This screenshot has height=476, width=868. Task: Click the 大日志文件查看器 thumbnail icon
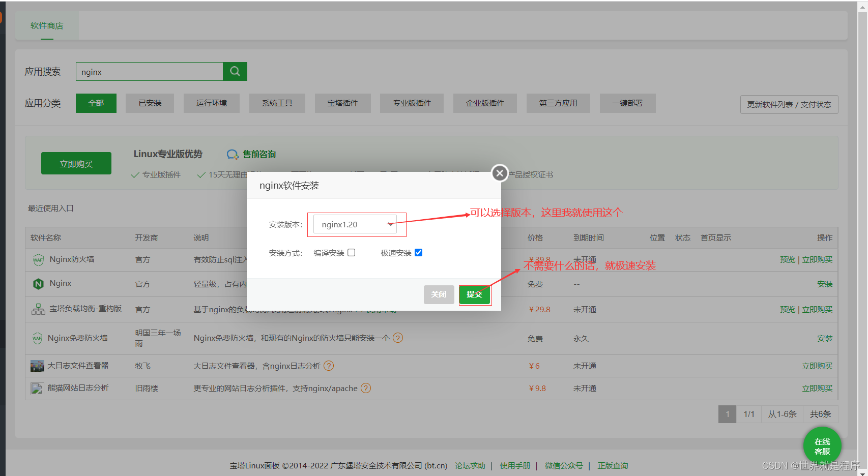pyautogui.click(x=37, y=366)
